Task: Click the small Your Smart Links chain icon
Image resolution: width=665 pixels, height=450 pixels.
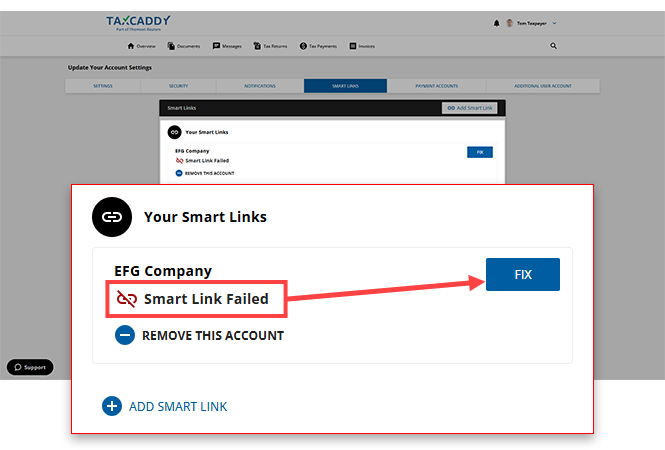Action: 174,132
